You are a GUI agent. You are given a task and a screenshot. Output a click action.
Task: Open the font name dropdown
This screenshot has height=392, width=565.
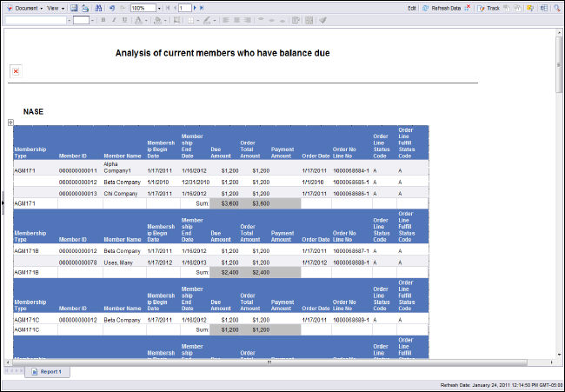click(68, 19)
